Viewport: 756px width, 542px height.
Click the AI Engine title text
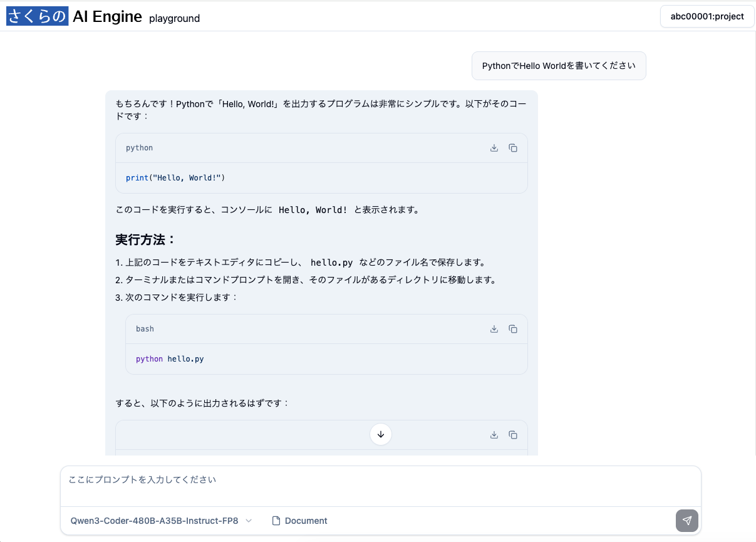pyautogui.click(x=107, y=17)
